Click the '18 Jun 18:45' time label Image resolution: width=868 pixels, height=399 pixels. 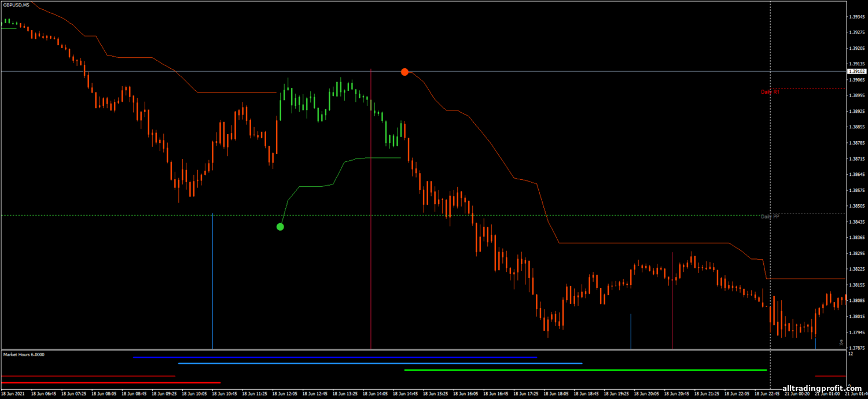click(x=587, y=394)
